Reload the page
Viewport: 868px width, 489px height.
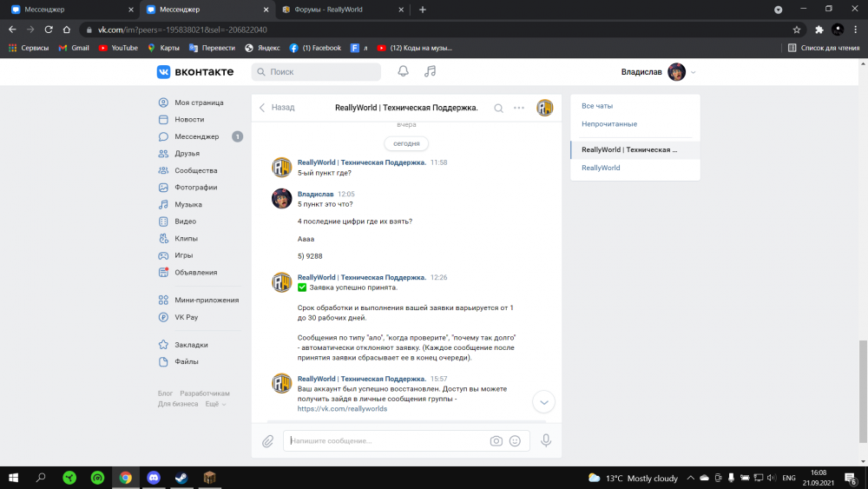pos(49,30)
